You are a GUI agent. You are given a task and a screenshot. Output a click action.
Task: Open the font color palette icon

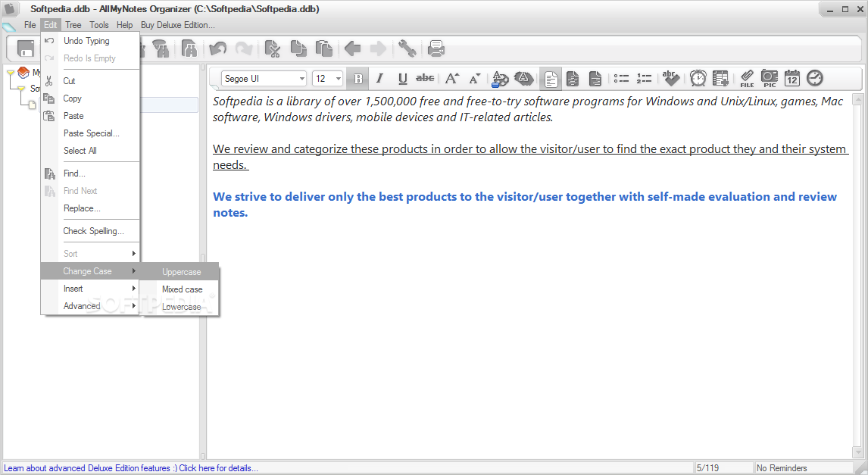tap(500, 79)
